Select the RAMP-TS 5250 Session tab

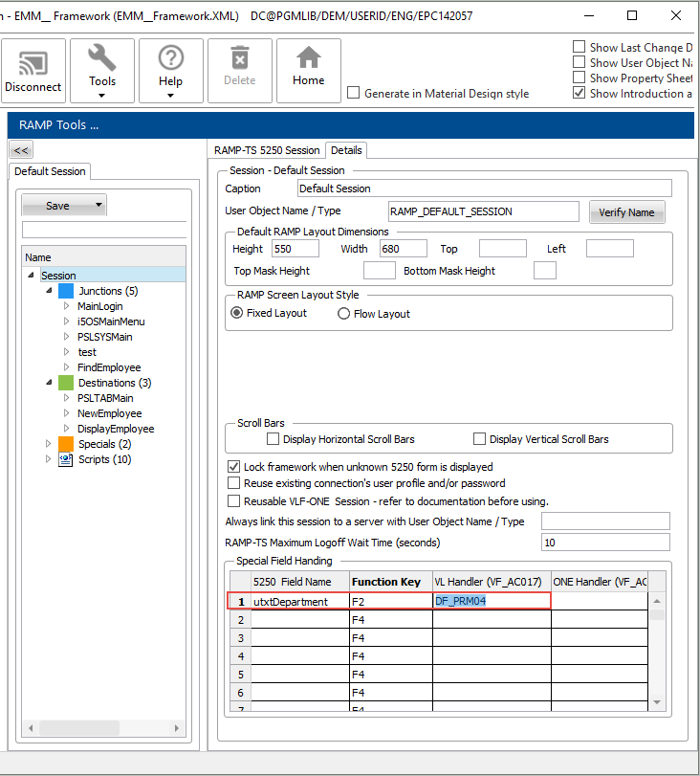click(x=267, y=150)
